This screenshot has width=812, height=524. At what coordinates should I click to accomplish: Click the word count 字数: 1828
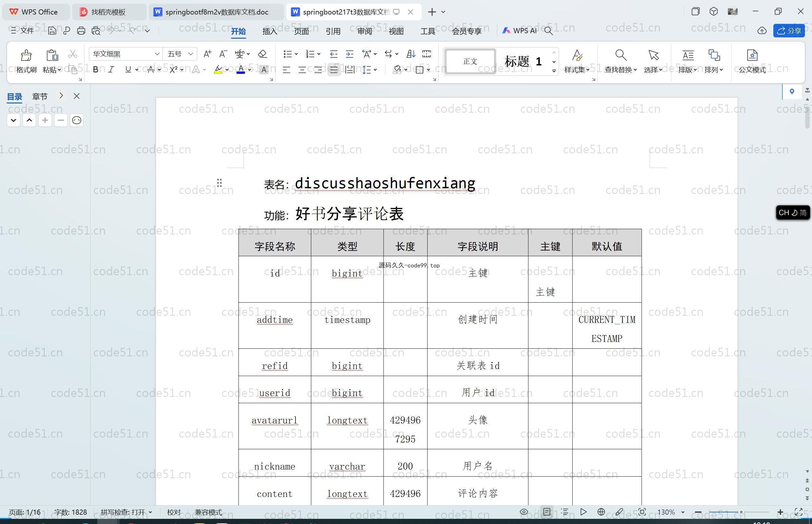(71, 512)
